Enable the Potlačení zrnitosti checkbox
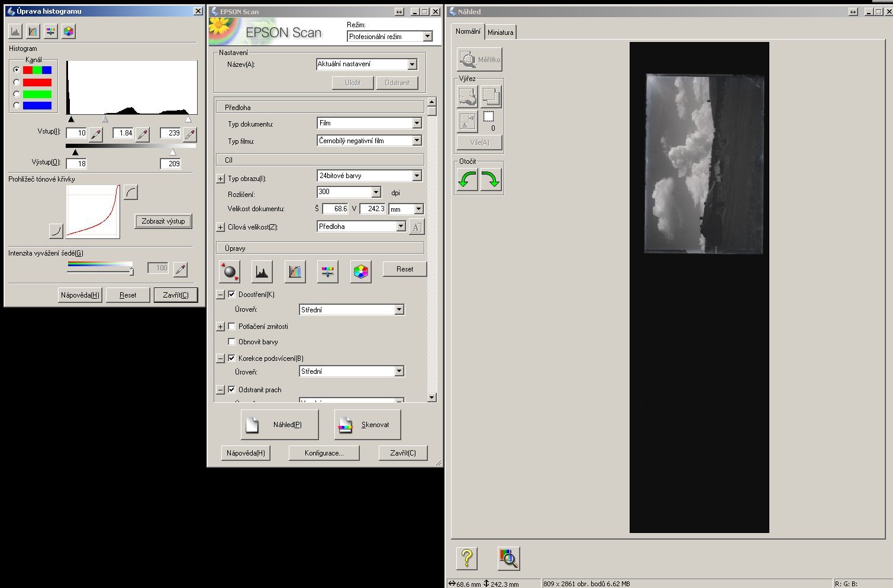Viewport: 893px width, 588px height. pyautogui.click(x=232, y=326)
